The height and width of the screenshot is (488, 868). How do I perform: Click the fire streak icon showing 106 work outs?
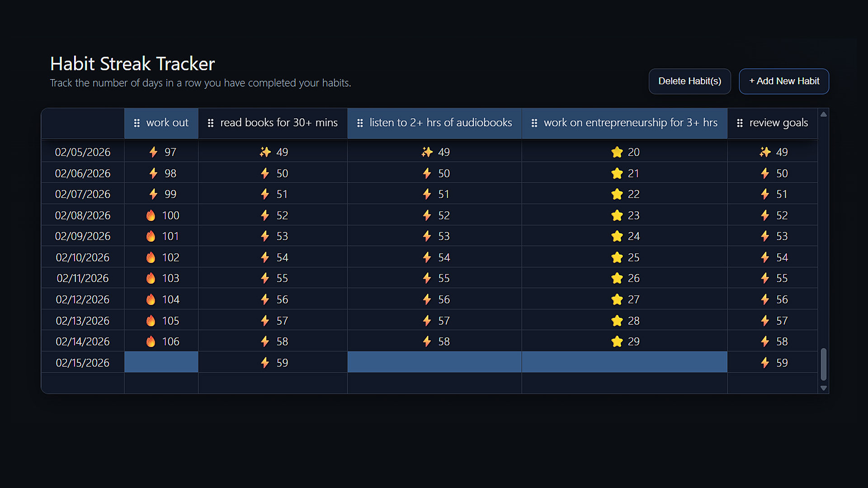pyautogui.click(x=151, y=341)
